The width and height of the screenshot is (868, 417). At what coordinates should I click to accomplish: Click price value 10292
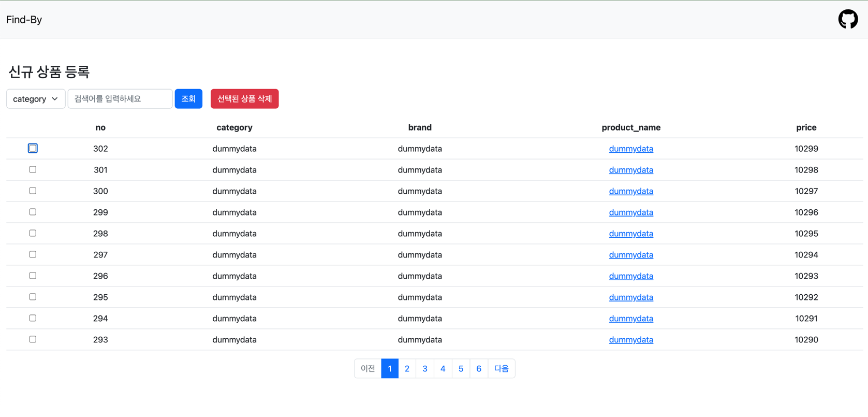(x=806, y=297)
